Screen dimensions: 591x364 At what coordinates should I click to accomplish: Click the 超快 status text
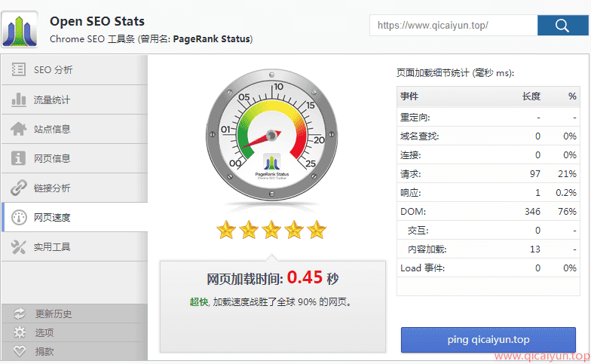[199, 301]
